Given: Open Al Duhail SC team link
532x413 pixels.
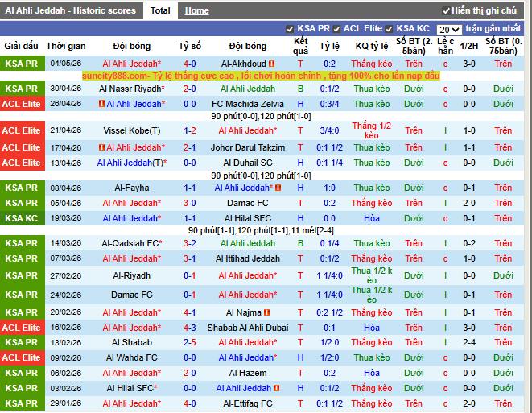Looking at the screenshot, I should coord(248,163).
